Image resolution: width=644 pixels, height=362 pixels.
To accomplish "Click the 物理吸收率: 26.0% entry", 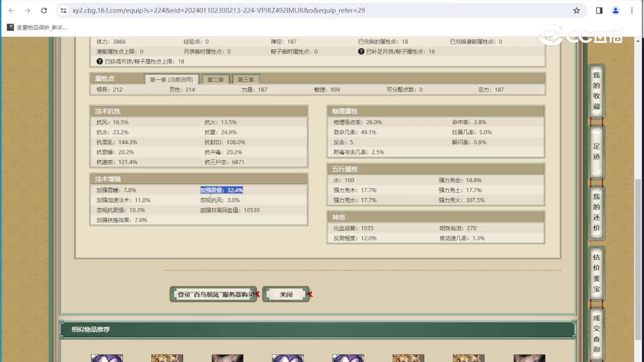I will pos(358,122).
